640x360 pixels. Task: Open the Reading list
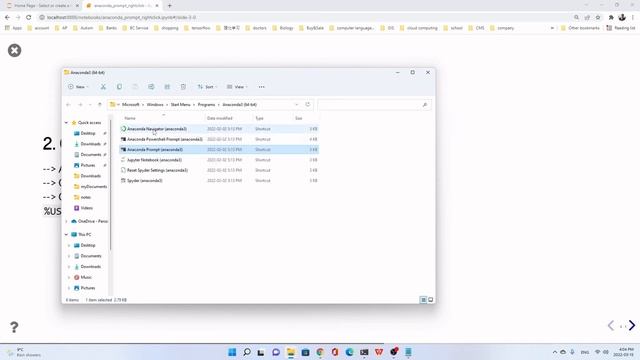click(x=621, y=28)
